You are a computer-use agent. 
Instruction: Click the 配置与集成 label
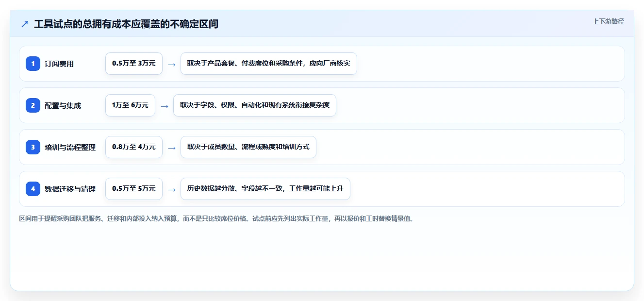tap(63, 105)
